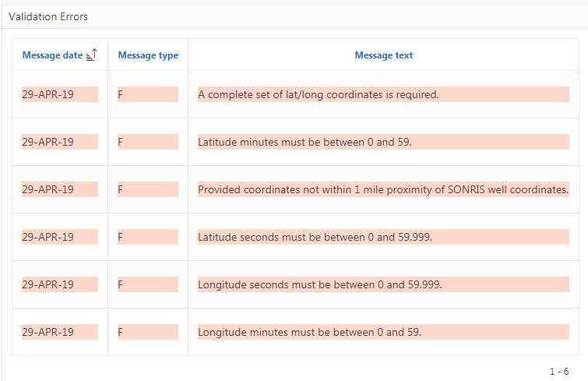588x381 pixels.
Task: Click 'Latitude minutes must be between' message
Action: pos(305,143)
